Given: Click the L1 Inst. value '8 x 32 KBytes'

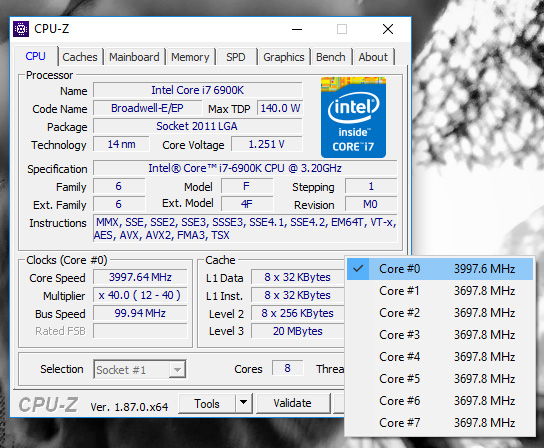Looking at the screenshot, I should tap(297, 295).
